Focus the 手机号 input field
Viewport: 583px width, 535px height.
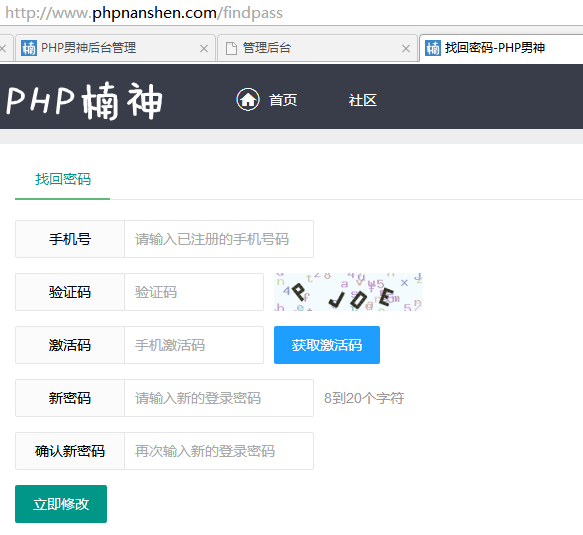coord(219,239)
